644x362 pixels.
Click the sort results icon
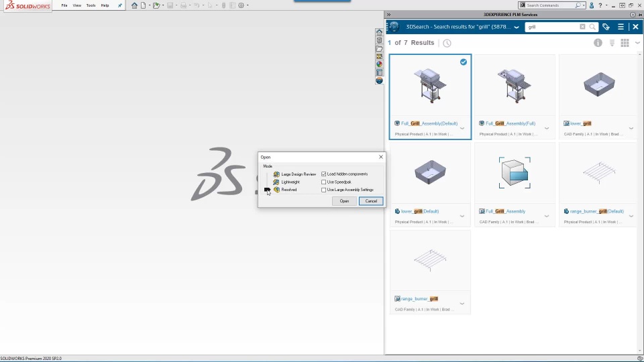612,43
